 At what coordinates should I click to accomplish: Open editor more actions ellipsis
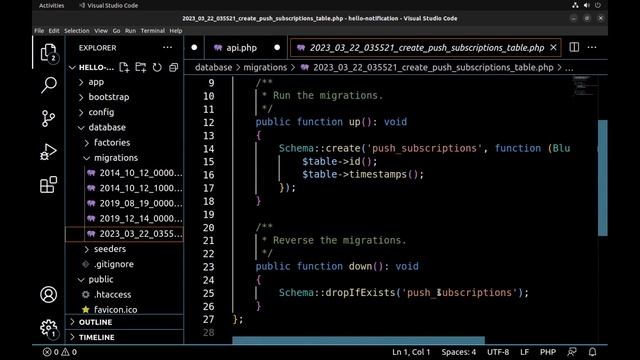pos(592,47)
